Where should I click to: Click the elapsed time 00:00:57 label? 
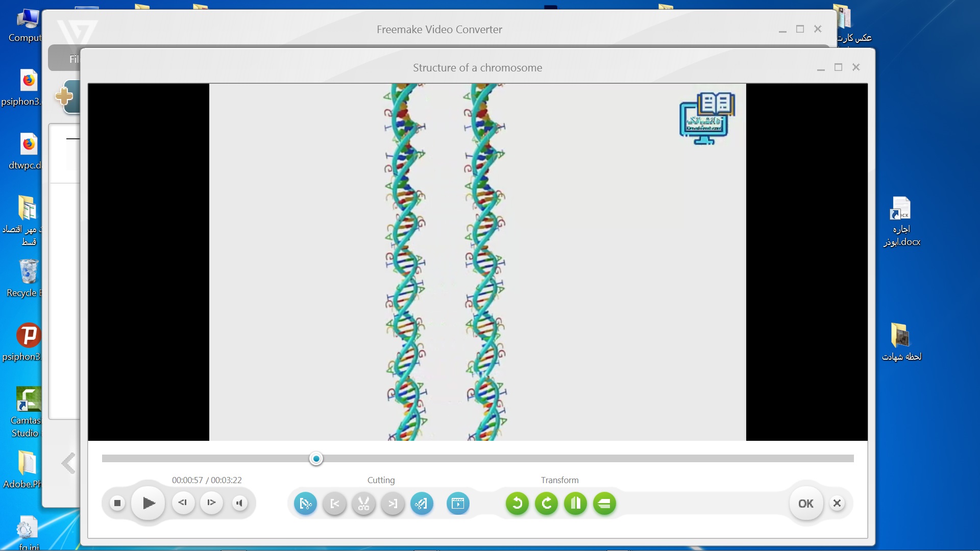(x=187, y=480)
